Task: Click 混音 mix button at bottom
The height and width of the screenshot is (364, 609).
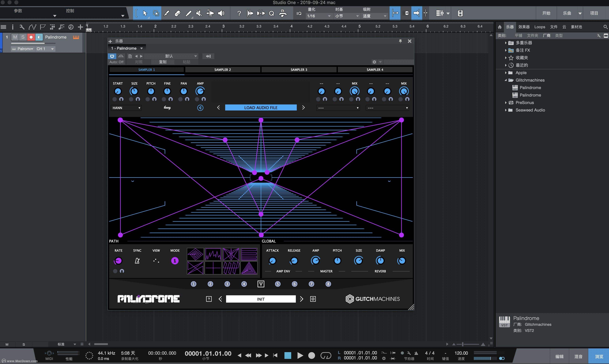Action: tap(579, 356)
